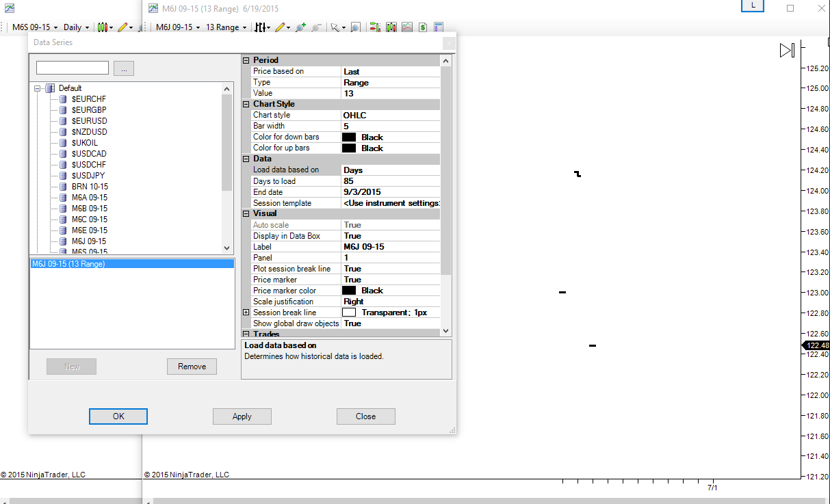830x504 pixels.
Task: Click the zoom frame magnifier icon
Action: click(x=356, y=27)
